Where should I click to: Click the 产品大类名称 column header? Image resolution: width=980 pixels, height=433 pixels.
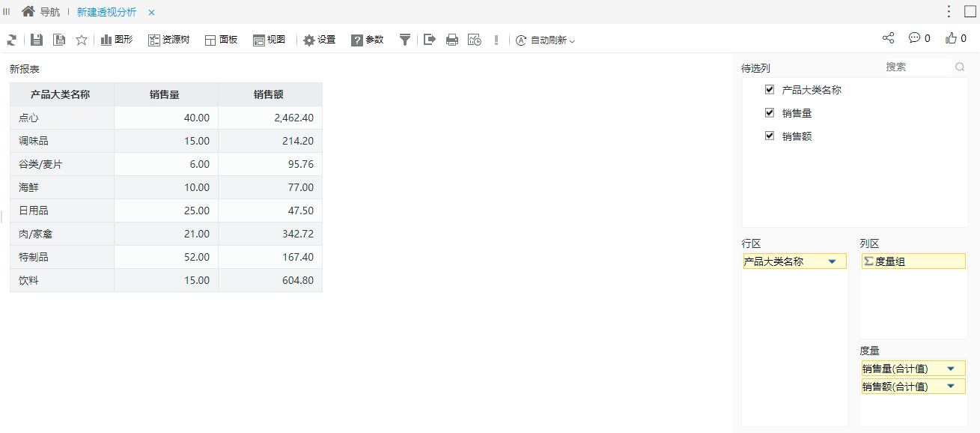click(x=61, y=94)
